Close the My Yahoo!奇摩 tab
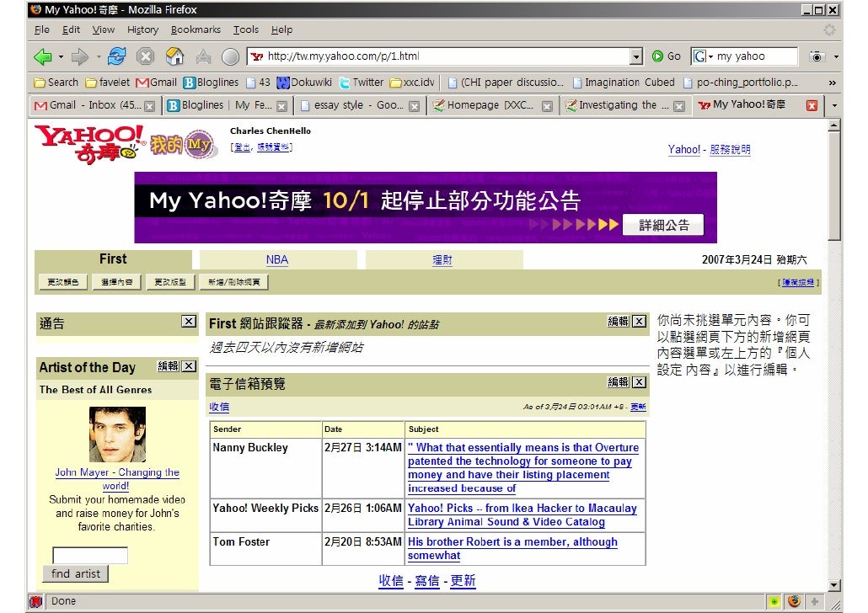The height and width of the screenshot is (613, 868). tap(812, 105)
